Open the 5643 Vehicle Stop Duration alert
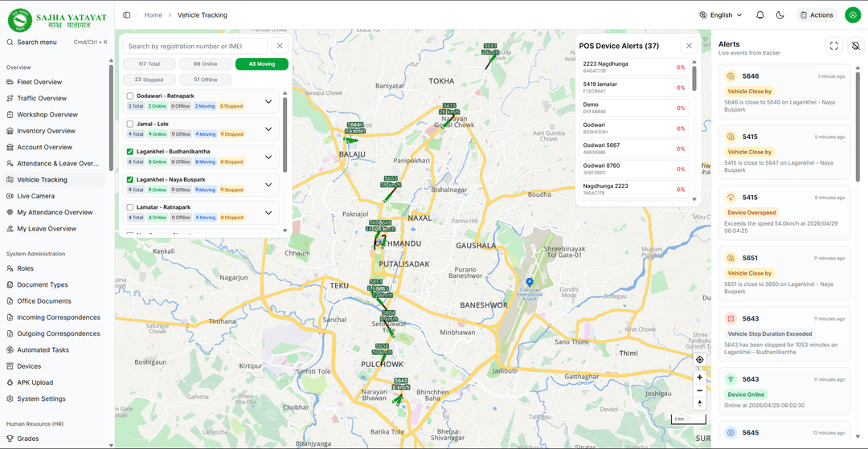Image resolution: width=868 pixels, height=449 pixels. (x=784, y=334)
